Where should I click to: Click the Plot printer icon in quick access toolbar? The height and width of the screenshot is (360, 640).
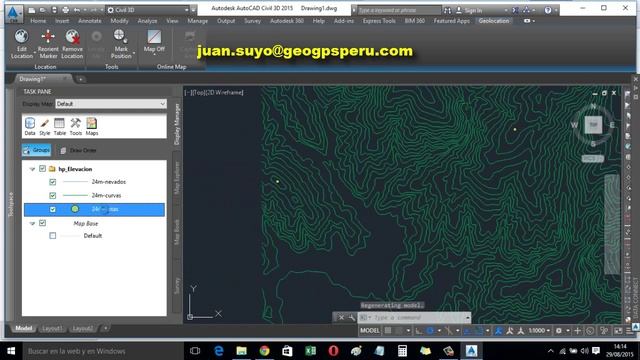pos(65,10)
